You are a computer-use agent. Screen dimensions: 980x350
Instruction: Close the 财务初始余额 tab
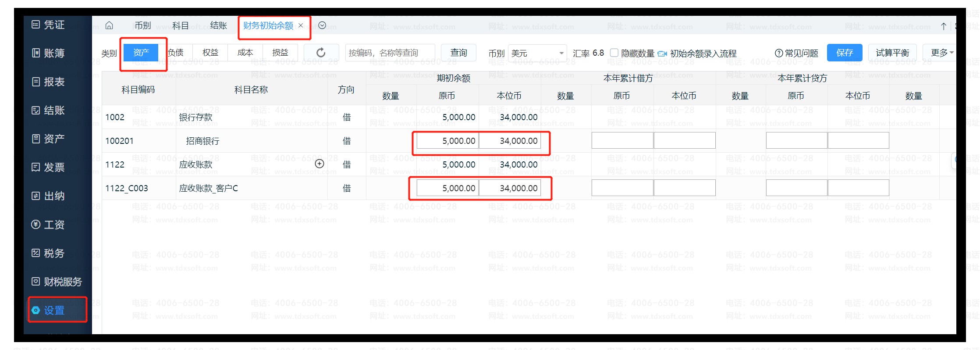[x=301, y=25]
